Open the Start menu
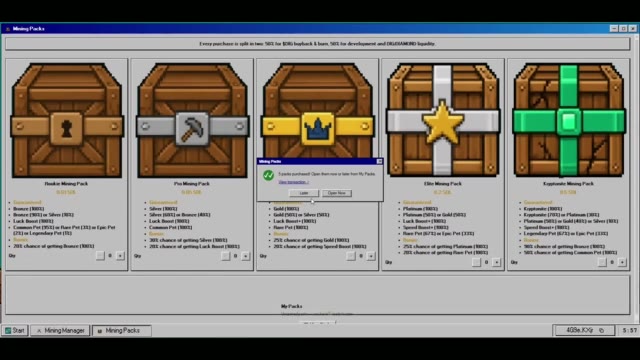This screenshot has height=360, width=640. click(15, 331)
